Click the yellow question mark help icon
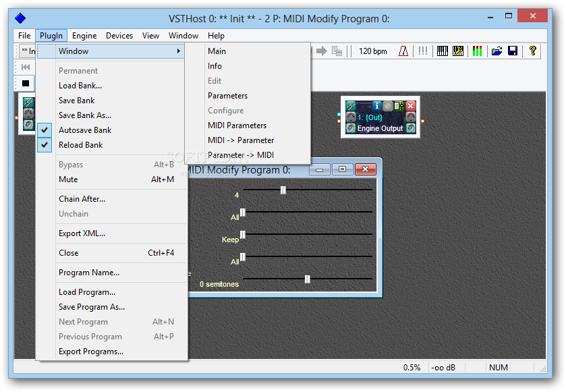The width and height of the screenshot is (566, 392). coord(532,51)
